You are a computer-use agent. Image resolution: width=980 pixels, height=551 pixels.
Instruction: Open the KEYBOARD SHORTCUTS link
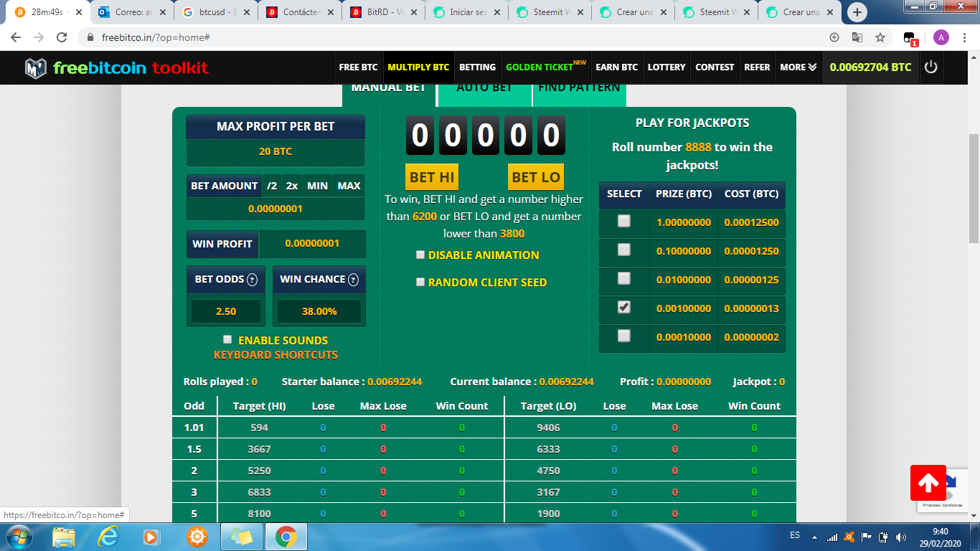pyautogui.click(x=275, y=354)
